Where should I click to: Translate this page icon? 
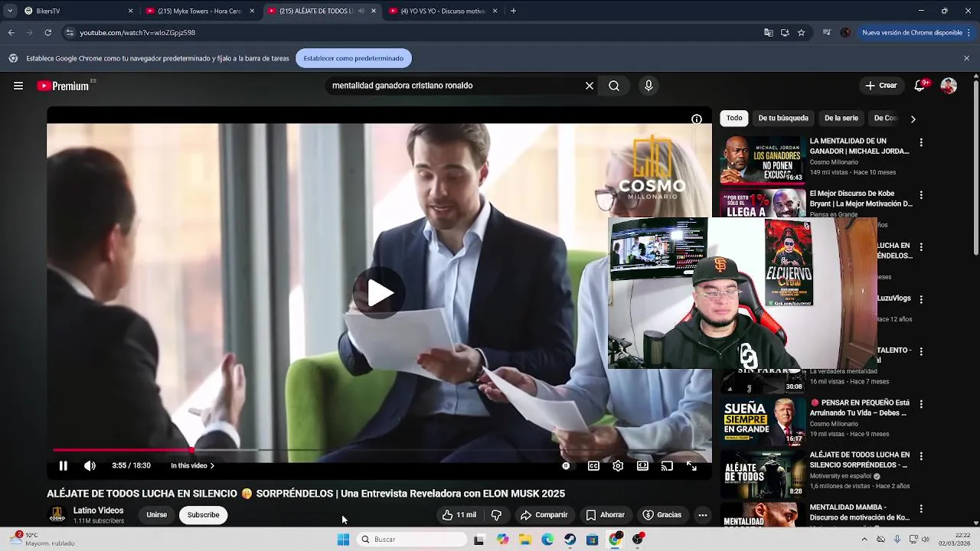point(768,33)
